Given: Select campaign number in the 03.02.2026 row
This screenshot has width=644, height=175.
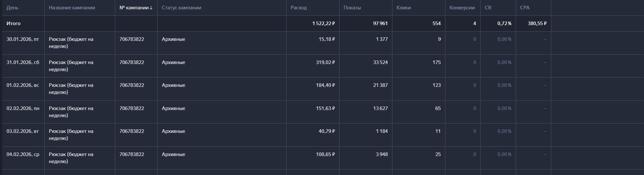Looking at the screenshot, I should 132,131.
